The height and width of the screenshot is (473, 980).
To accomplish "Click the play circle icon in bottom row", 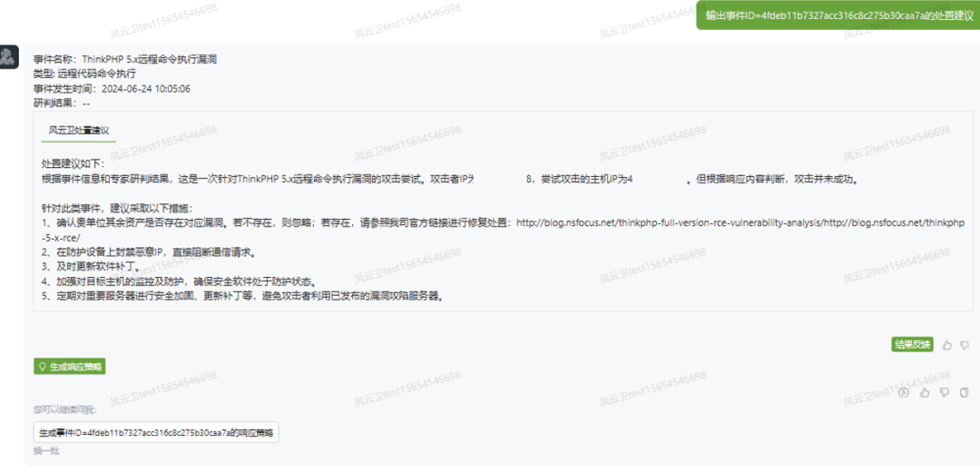I will [903, 392].
